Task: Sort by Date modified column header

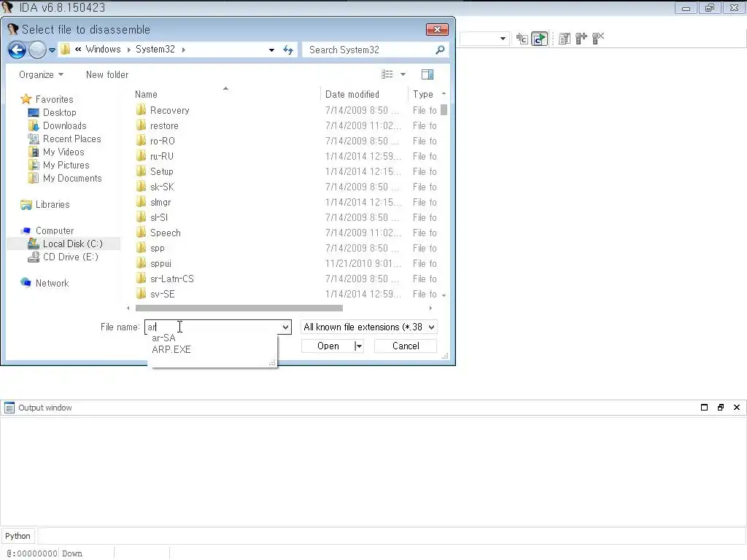Action: tap(352, 94)
